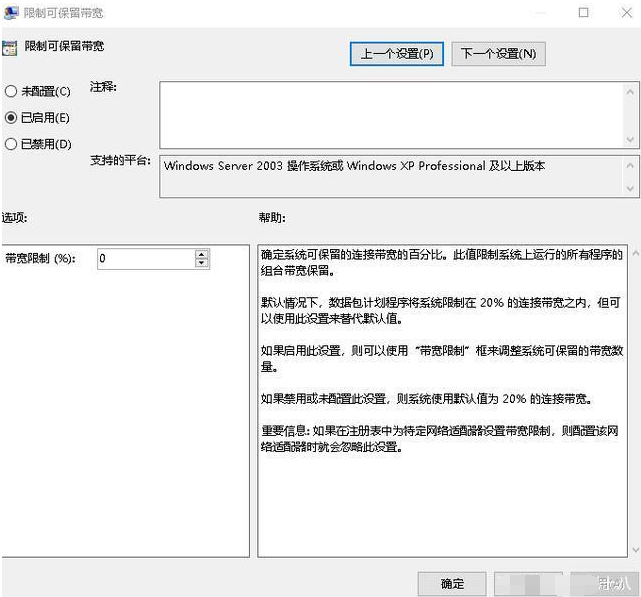Click inside the 注释 comment text box
Screen dimensions: 641x597
tap(392, 115)
